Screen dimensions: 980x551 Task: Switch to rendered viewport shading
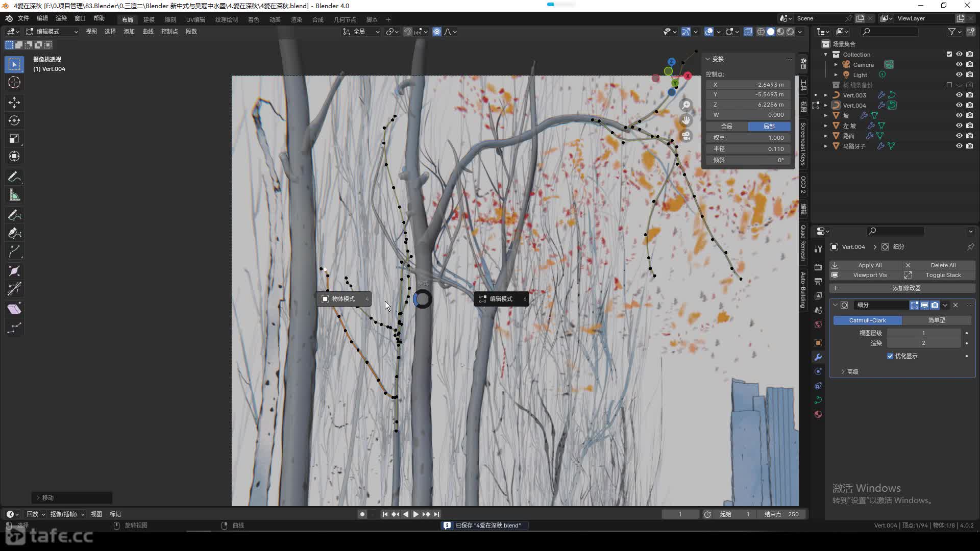tap(790, 32)
